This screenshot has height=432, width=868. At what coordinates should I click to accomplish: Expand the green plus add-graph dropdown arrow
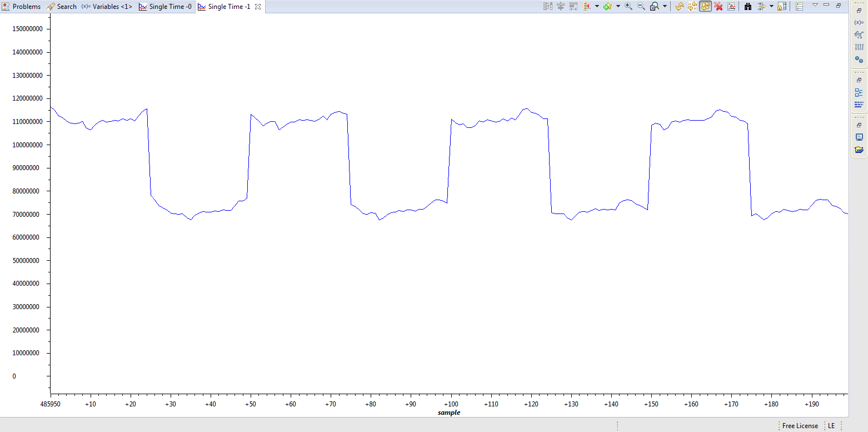click(x=618, y=6)
